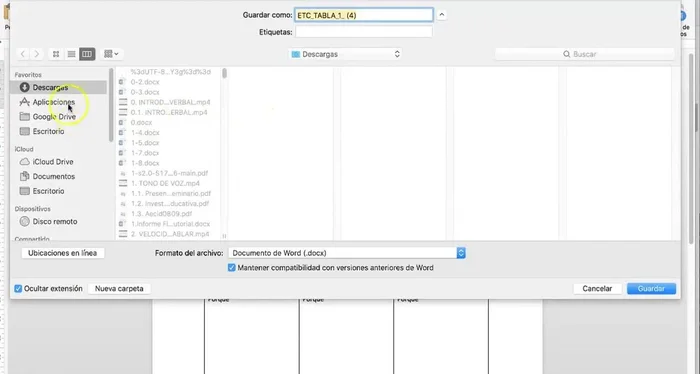This screenshot has width=700, height=374.
Task: Click the Descargas download icon in sidebar
Action: [x=25, y=87]
